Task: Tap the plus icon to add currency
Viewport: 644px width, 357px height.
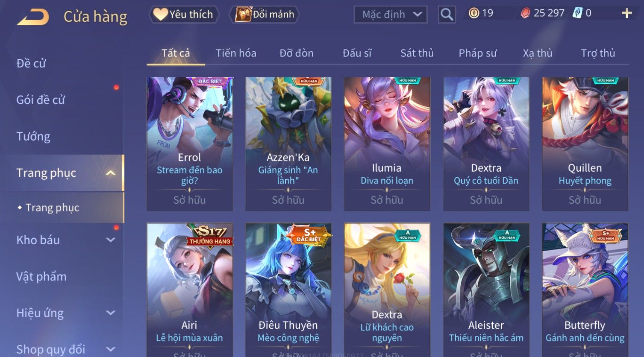Action: click(x=626, y=13)
